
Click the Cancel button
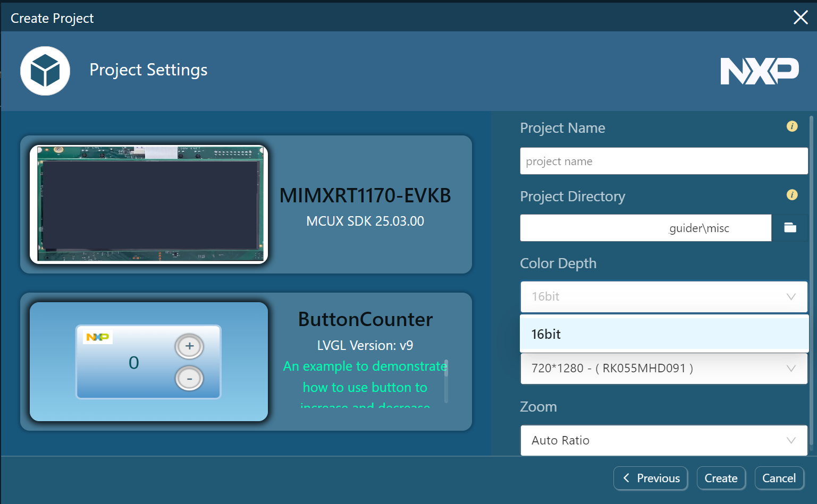click(779, 478)
